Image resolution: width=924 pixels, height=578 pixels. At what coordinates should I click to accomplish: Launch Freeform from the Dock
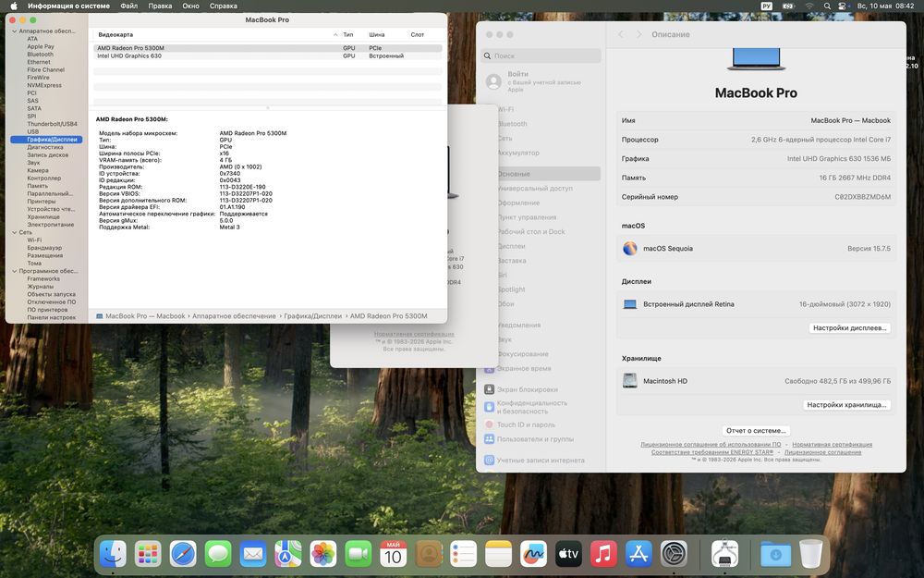tap(533, 554)
